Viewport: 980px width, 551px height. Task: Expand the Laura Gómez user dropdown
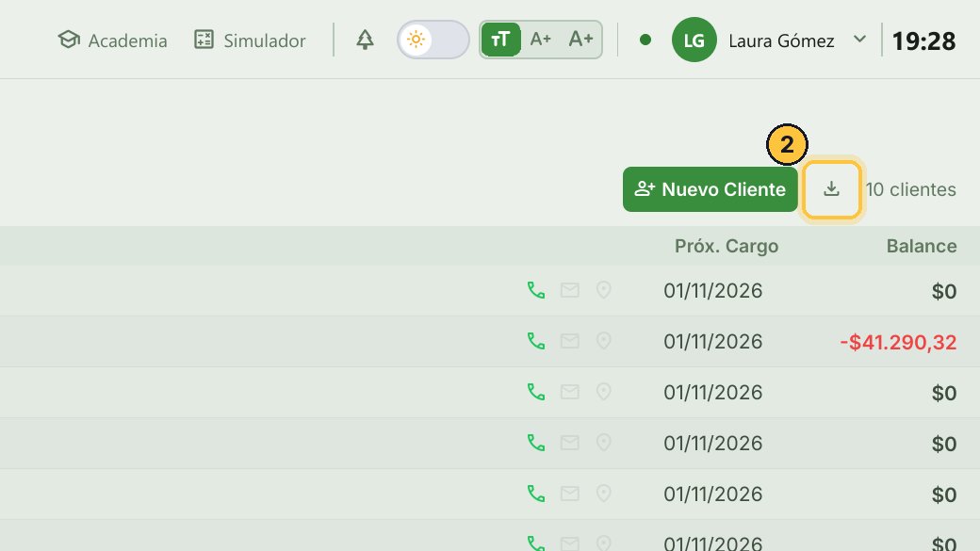click(x=860, y=40)
